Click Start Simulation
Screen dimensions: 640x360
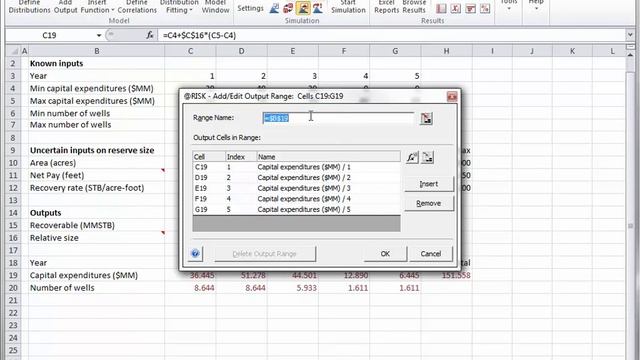(348, 7)
